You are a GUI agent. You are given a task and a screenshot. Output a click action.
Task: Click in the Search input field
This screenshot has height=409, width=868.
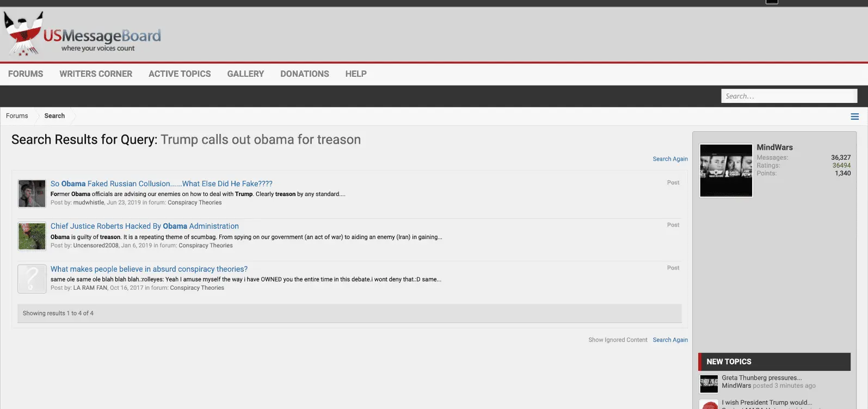click(789, 96)
